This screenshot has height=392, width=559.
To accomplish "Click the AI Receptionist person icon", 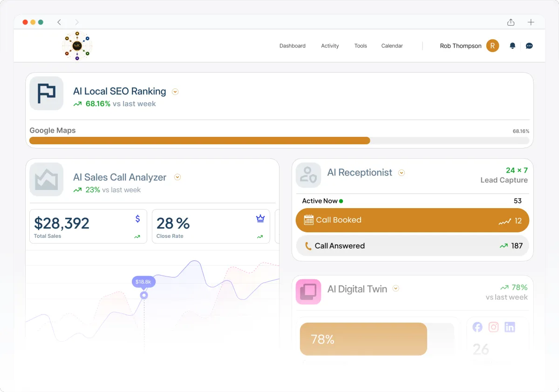I will (x=308, y=175).
